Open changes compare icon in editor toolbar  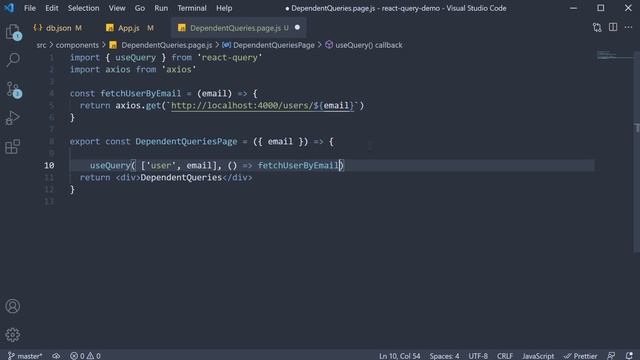pos(597,27)
